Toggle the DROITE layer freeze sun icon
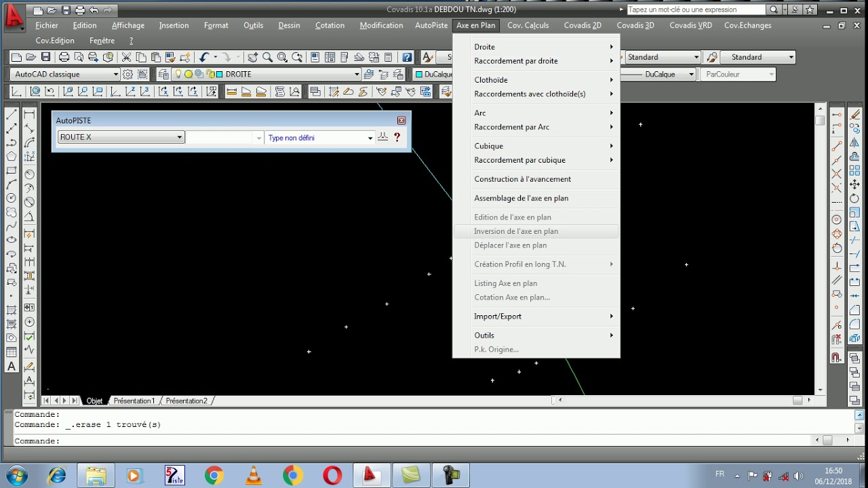Image resolution: width=868 pixels, height=488 pixels. [x=189, y=75]
